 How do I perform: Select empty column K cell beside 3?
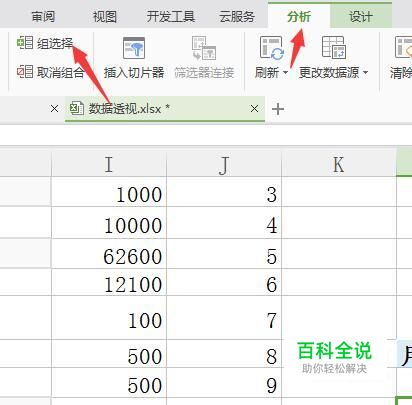tap(339, 192)
